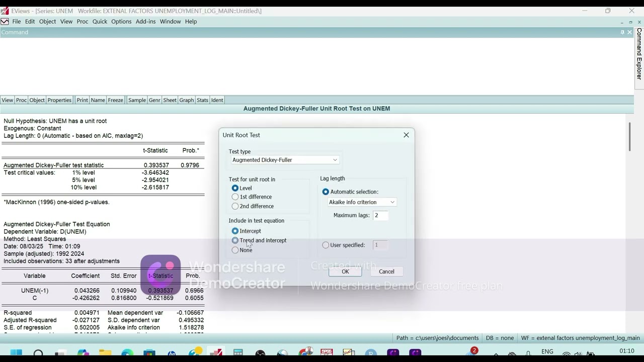The height and width of the screenshot is (362, 644).
Task: Freeze the unit root output
Action: (x=115, y=100)
